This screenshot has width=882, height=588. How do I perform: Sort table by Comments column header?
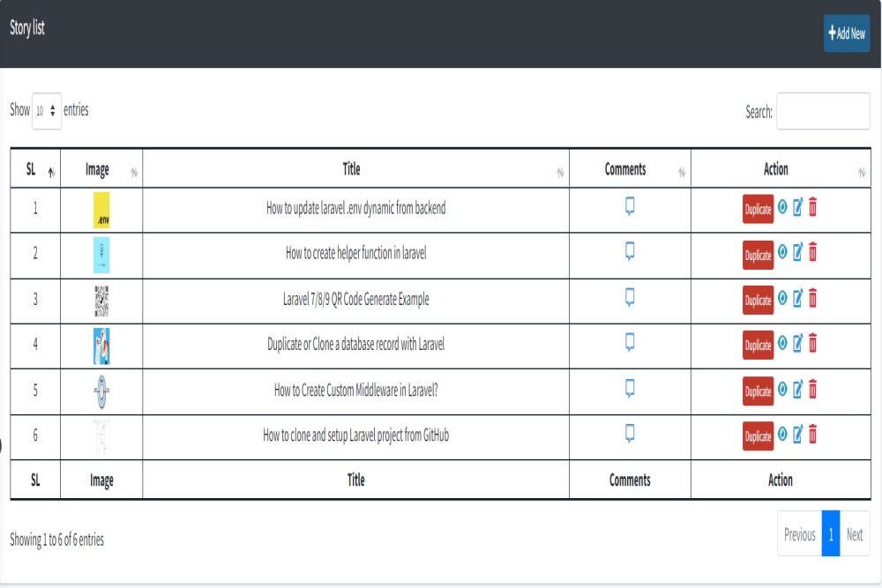625,169
